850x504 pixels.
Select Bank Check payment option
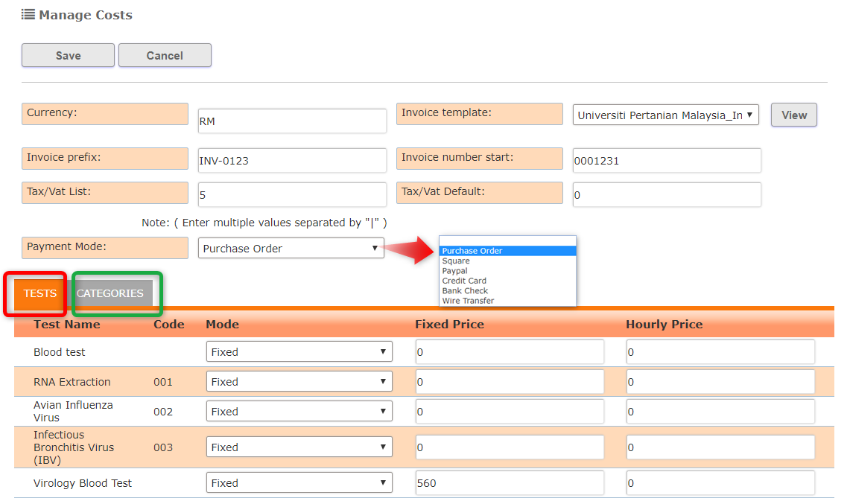[507, 290]
